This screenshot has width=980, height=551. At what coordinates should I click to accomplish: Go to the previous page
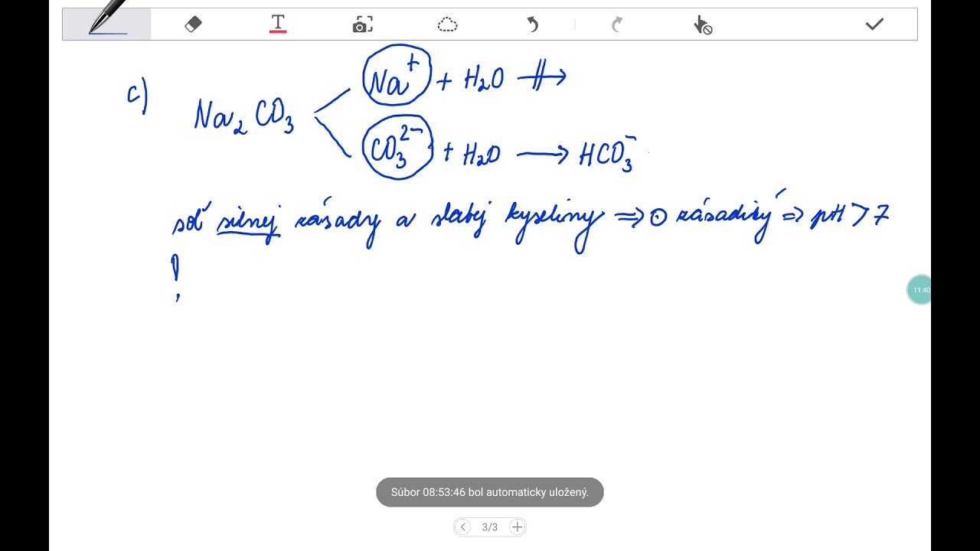tap(462, 527)
